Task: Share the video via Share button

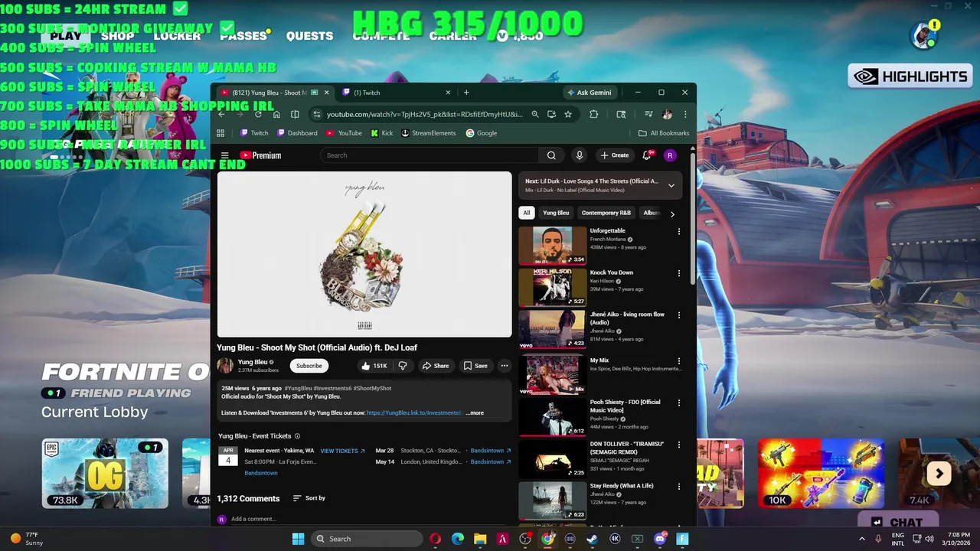Action: point(436,366)
